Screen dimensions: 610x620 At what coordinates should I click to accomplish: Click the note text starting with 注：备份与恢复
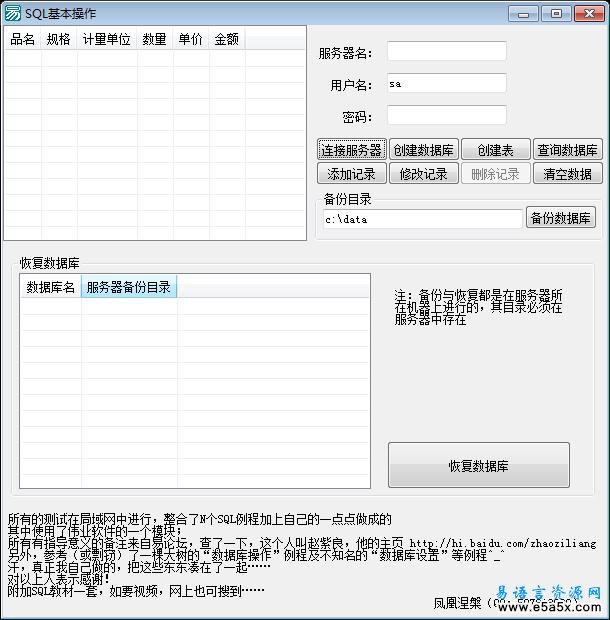pos(478,307)
